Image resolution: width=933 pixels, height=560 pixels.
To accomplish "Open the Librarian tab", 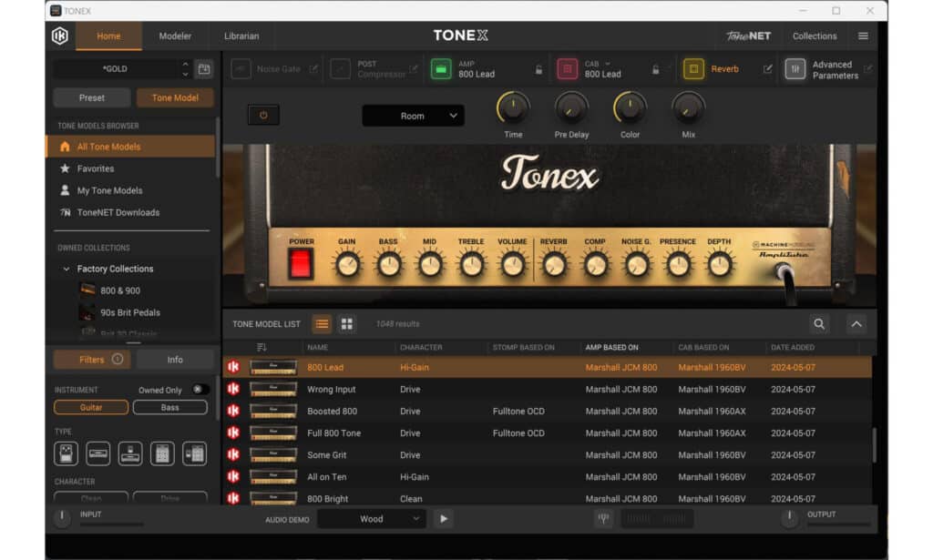I will pyautogui.click(x=241, y=36).
